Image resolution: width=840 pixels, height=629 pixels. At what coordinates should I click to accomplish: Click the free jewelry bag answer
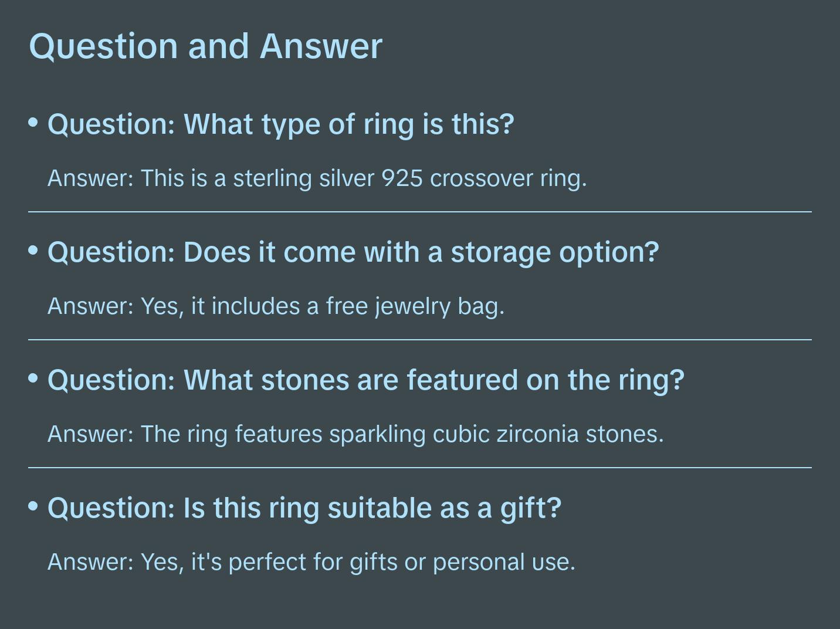pos(276,306)
